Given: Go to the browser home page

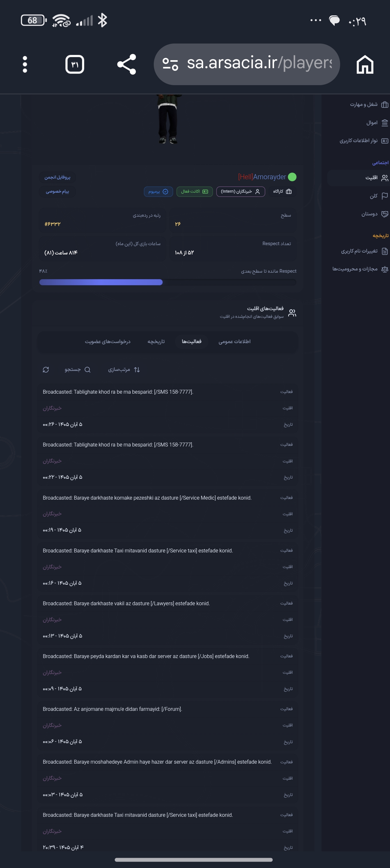Looking at the screenshot, I should coord(365,64).
